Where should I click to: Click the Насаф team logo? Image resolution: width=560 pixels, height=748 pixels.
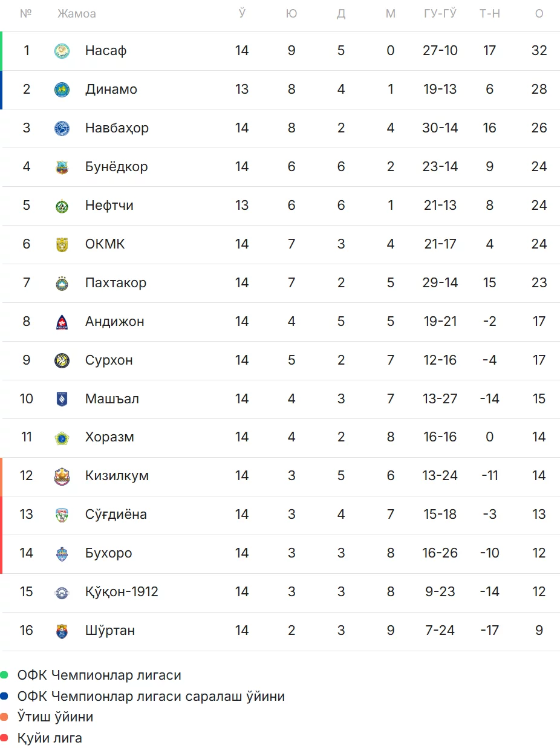pos(62,51)
